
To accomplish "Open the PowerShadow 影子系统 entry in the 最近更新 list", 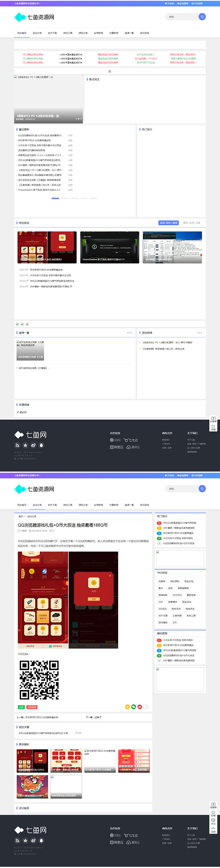I will [x=39, y=190].
